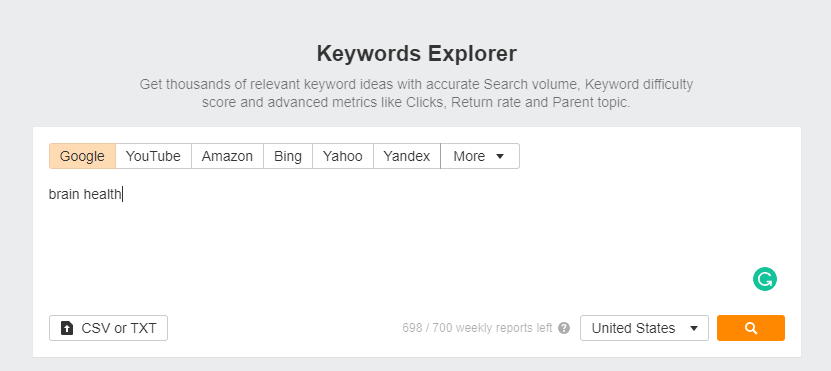
Task: Click in the keyword text area containing brain health
Action: [x=417, y=241]
